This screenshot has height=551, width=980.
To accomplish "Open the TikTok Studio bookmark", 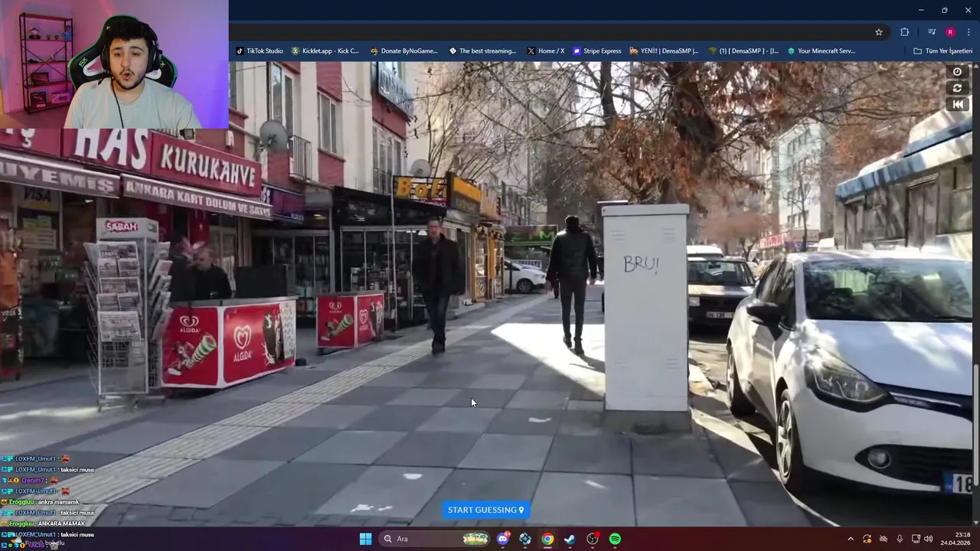I will pyautogui.click(x=259, y=51).
